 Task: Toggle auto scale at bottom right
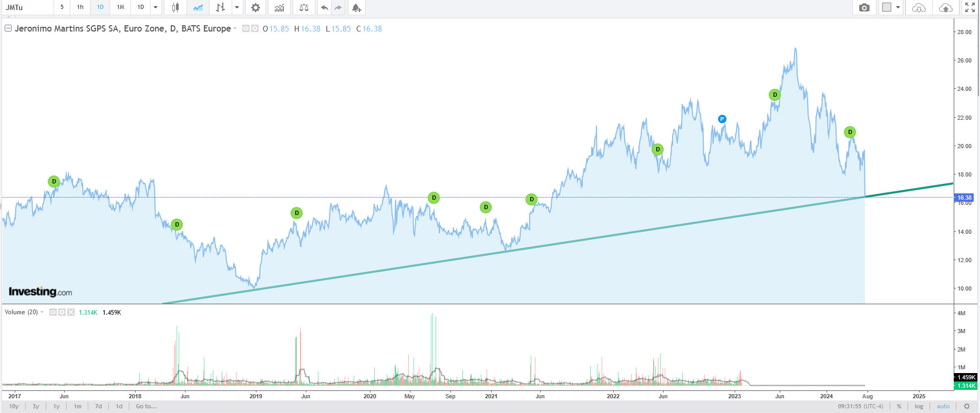coord(943,406)
